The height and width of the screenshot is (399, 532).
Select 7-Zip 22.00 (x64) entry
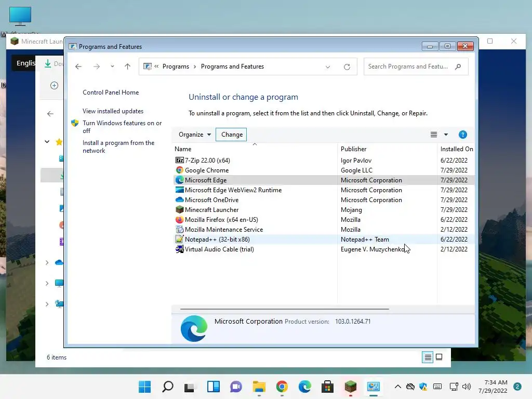pos(207,160)
